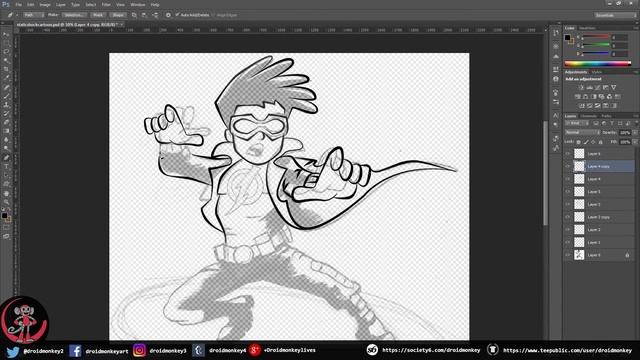Click the canvas vertical scrollbar
The height and width of the screenshot is (360, 640).
(545, 173)
